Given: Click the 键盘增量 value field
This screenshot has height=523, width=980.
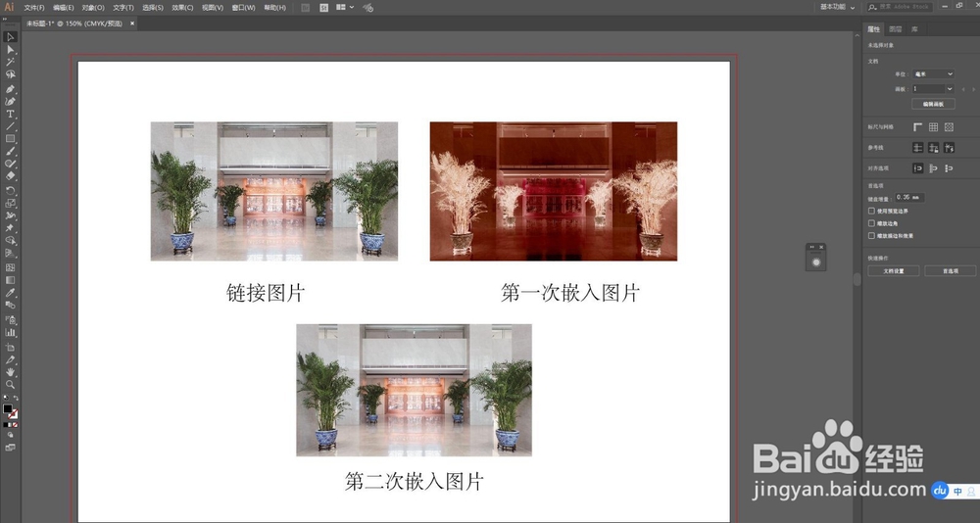Looking at the screenshot, I should [909, 198].
